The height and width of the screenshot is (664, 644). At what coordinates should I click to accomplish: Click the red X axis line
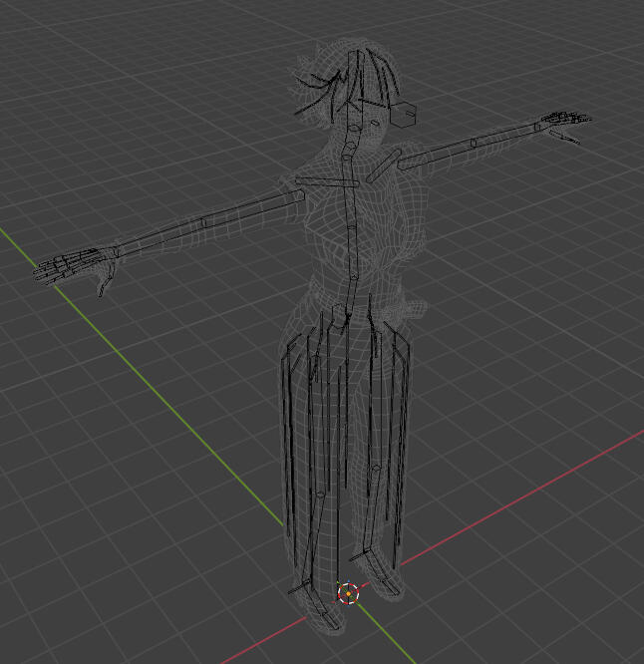coord(518,498)
